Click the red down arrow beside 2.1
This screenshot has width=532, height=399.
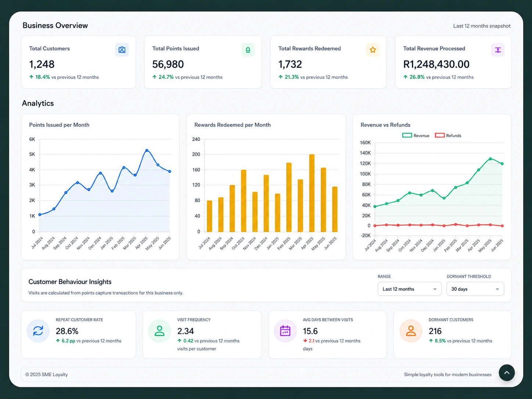(305, 341)
